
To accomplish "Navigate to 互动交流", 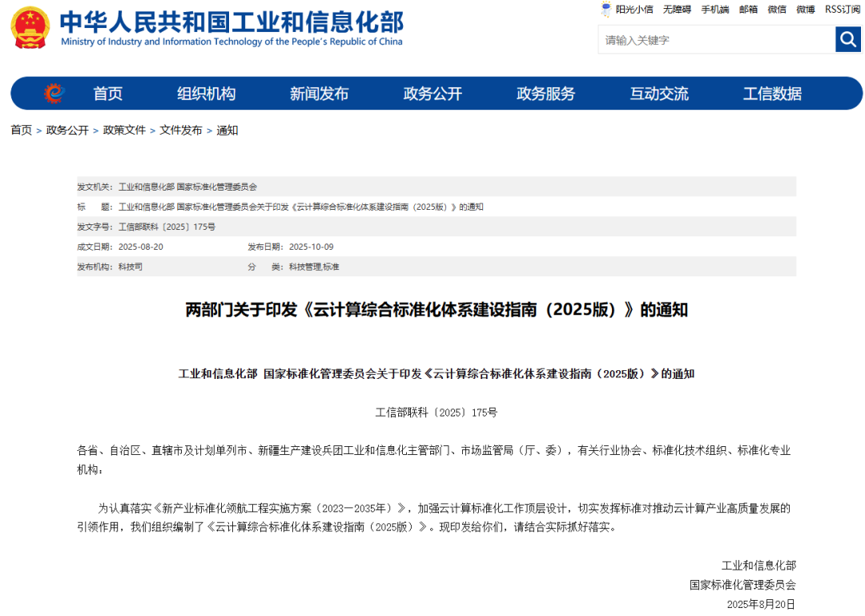I will pyautogui.click(x=658, y=93).
